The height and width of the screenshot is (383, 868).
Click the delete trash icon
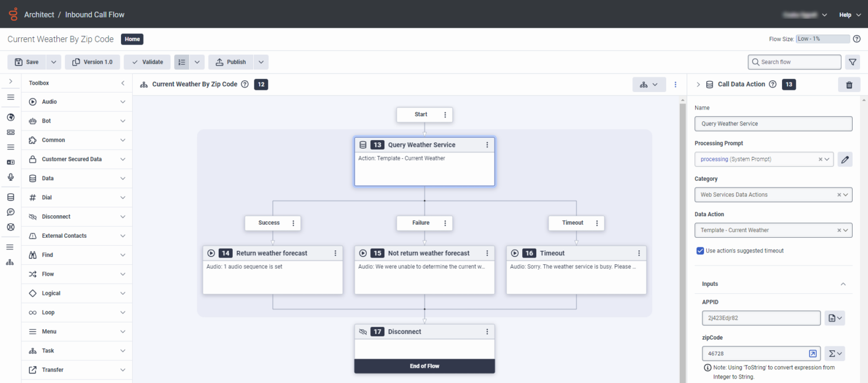coord(849,85)
